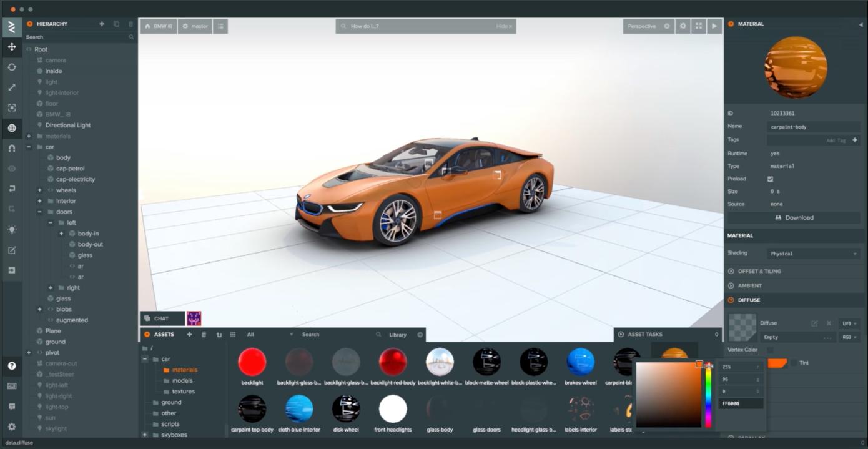Click the rainbow hue slider in color picker
868x449 pixels.
pyautogui.click(x=708, y=395)
